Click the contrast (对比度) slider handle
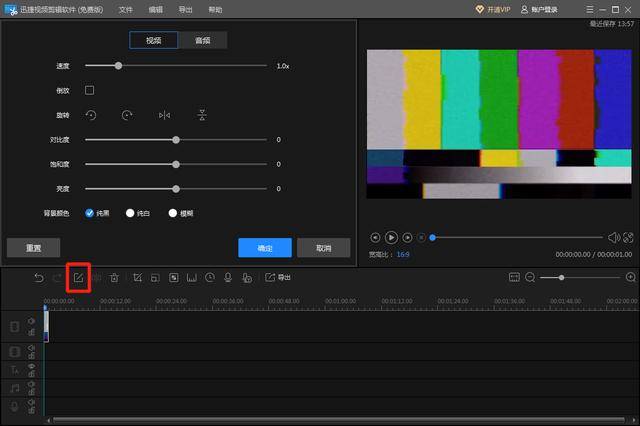 (x=176, y=140)
